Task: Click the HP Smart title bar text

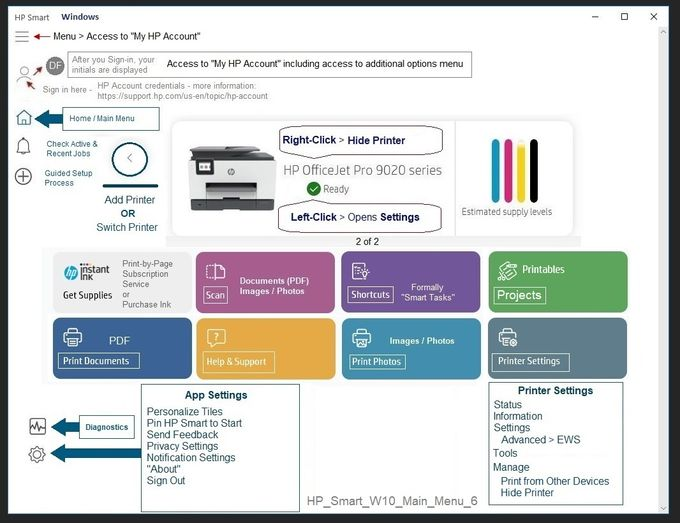Action: (32, 17)
